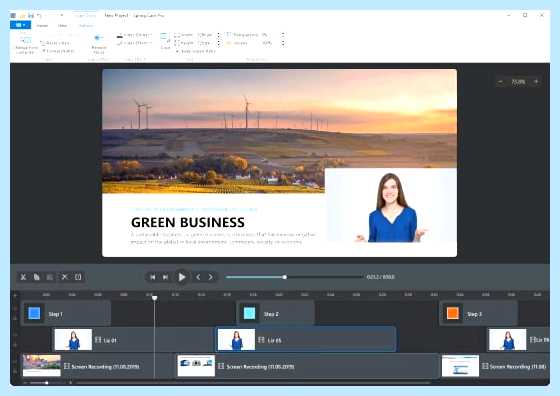The image size is (560, 396).
Task: Undo the last action from the title bar
Action: click(x=39, y=15)
